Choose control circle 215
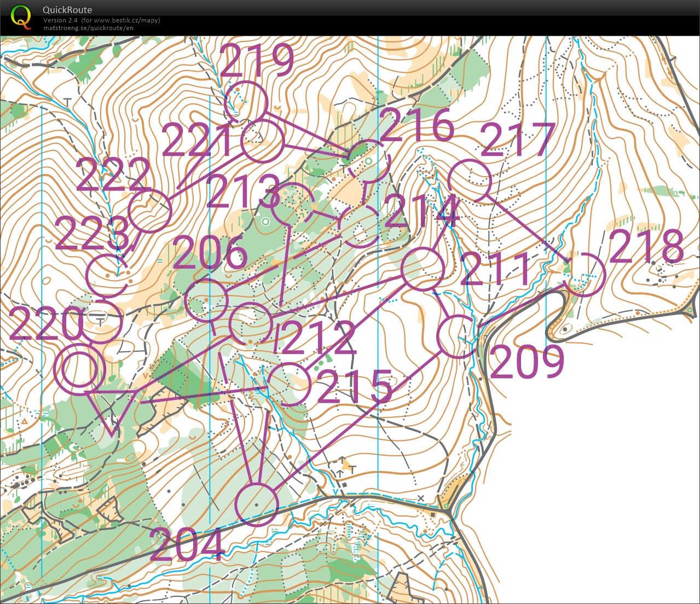 289,384
